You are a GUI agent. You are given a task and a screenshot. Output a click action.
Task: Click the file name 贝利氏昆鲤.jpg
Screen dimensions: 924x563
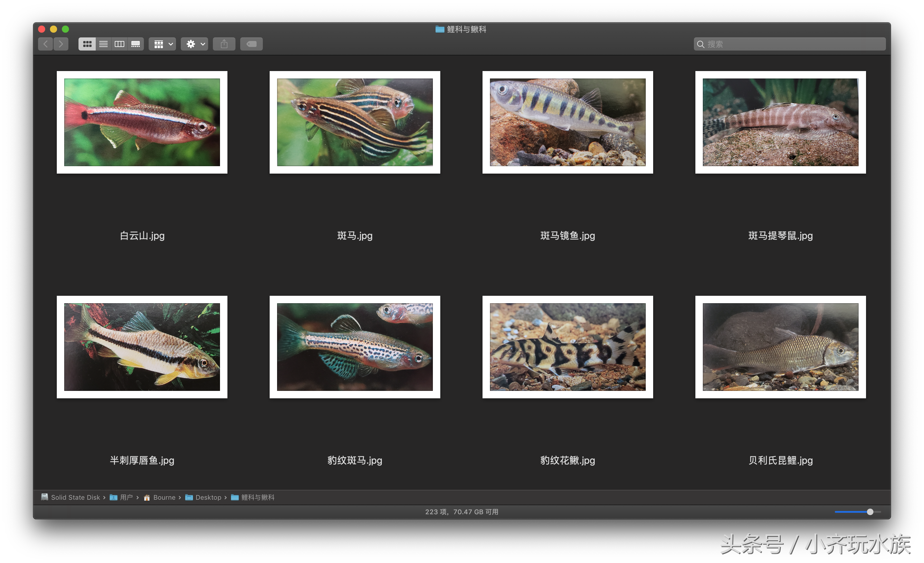[781, 461]
